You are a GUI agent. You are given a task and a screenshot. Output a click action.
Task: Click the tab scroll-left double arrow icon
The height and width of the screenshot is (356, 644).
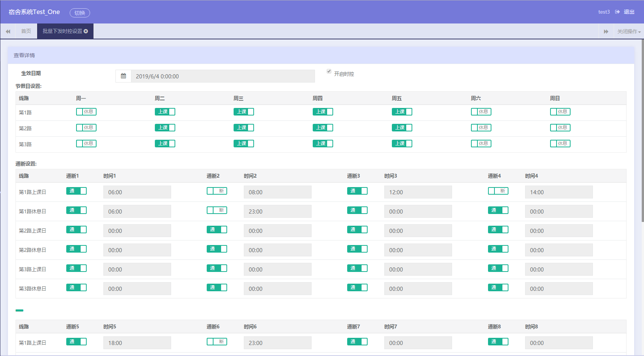click(8, 31)
